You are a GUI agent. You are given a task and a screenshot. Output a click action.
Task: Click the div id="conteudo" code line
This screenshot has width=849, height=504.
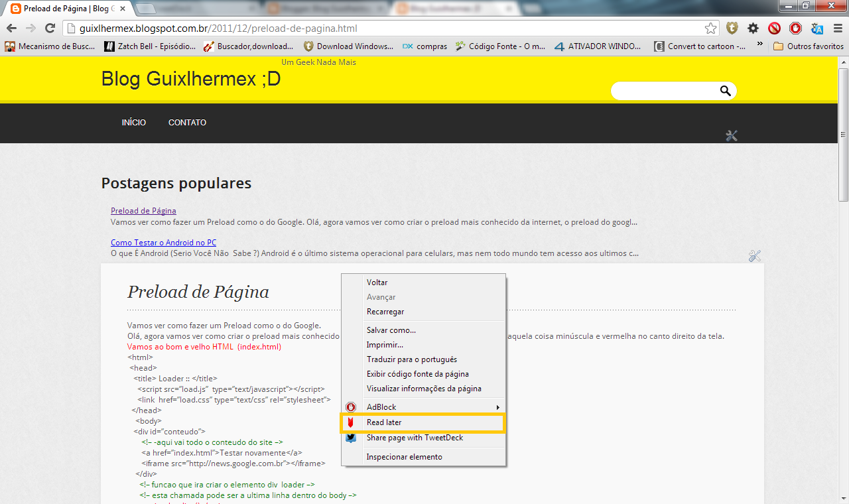click(170, 432)
